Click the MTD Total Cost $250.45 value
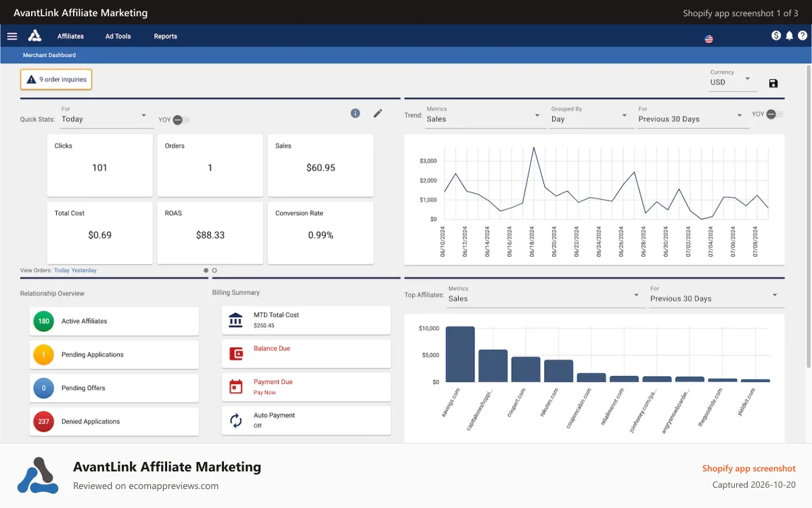Image resolution: width=812 pixels, height=508 pixels. point(264,325)
